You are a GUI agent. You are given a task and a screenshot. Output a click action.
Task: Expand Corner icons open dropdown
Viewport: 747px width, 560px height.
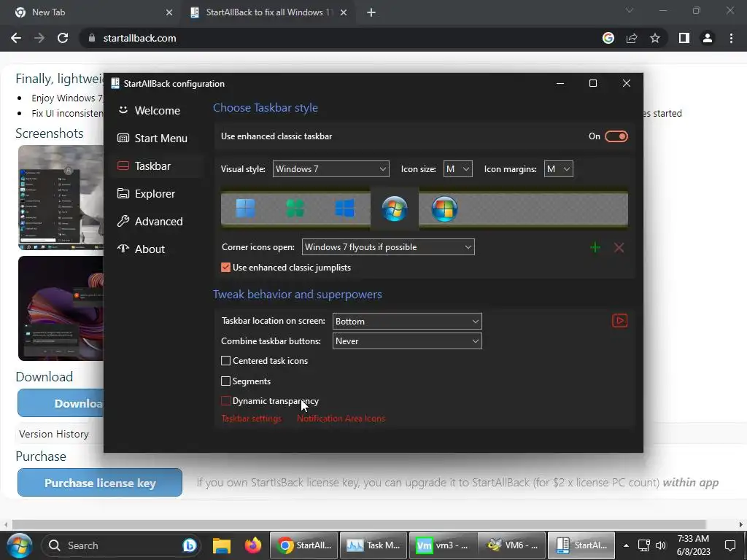[x=388, y=247]
